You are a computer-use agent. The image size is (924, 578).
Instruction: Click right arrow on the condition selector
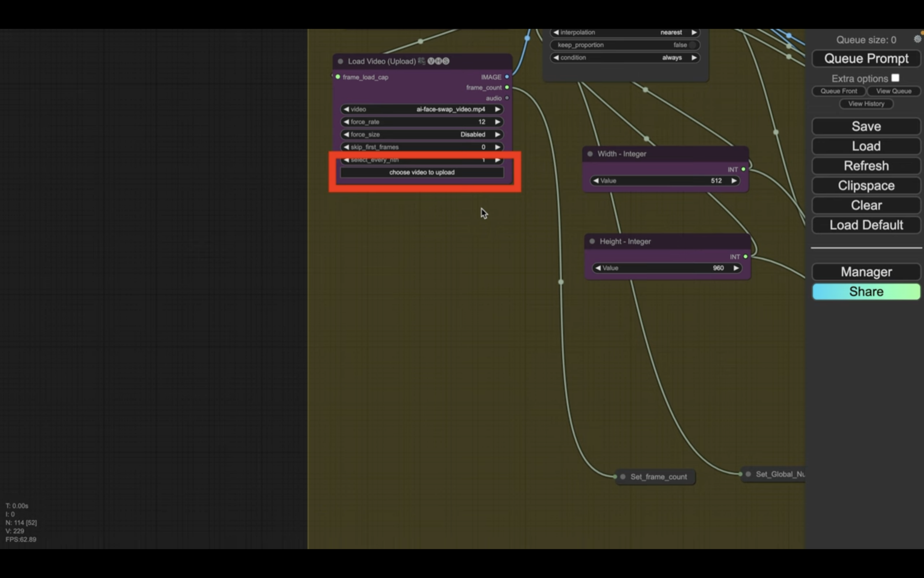[694, 58]
